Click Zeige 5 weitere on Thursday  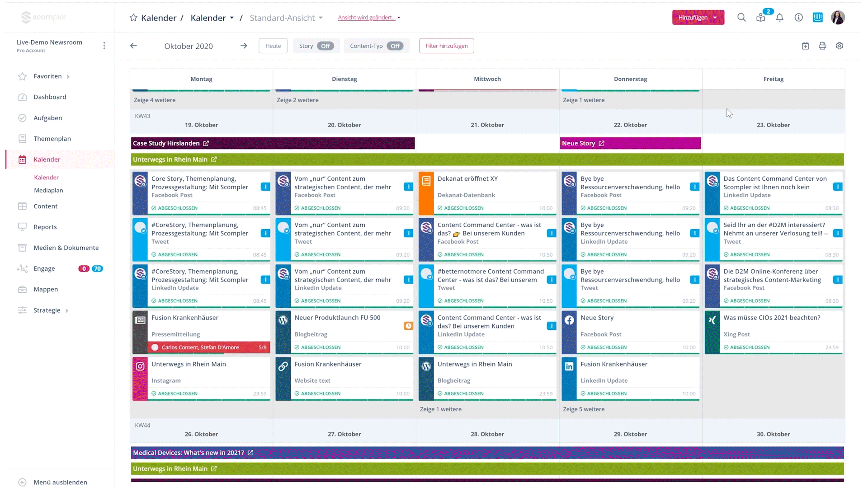(584, 409)
